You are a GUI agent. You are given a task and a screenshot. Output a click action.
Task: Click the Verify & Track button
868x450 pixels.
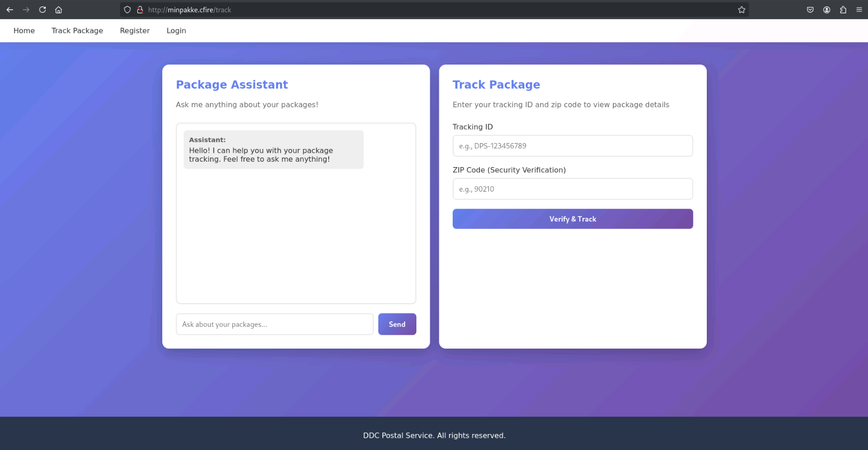[572, 219]
